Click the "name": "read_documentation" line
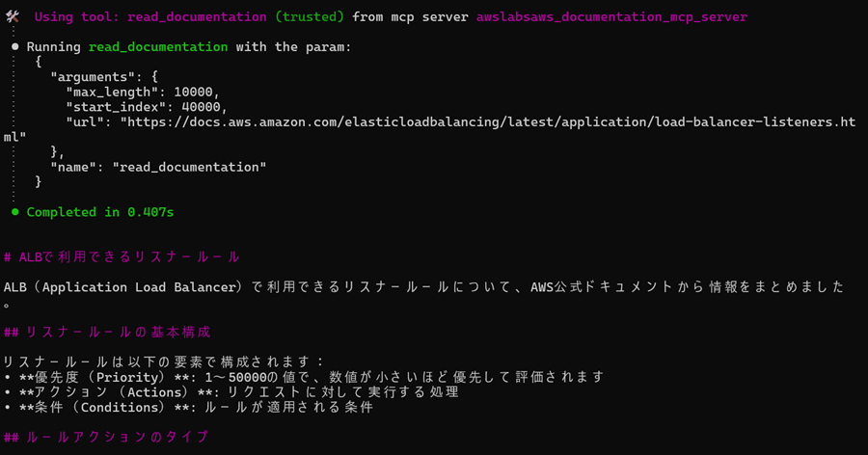 158,167
